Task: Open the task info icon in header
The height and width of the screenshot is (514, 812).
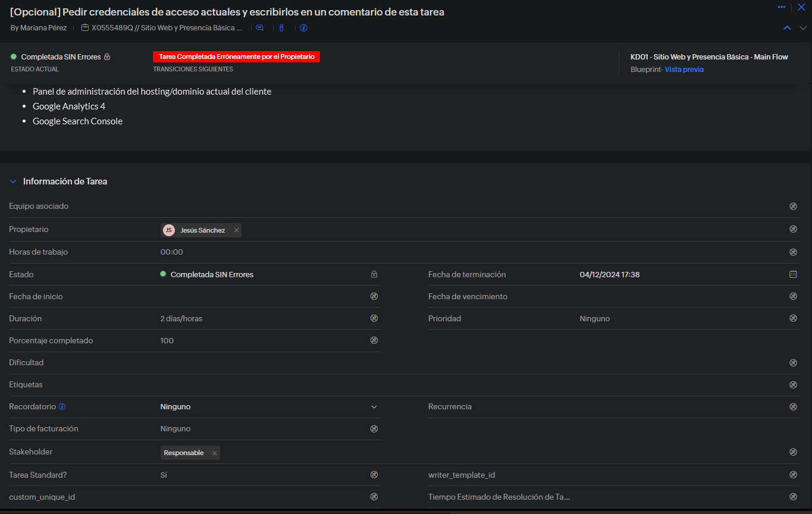Action: tap(303, 28)
